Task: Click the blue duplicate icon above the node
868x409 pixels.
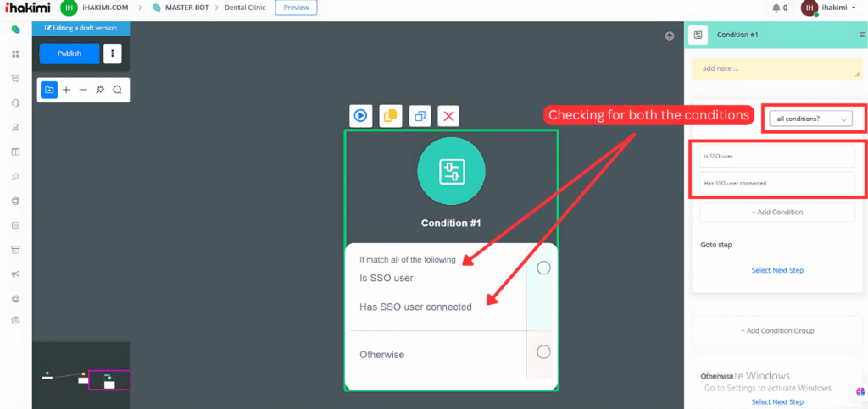Action: (x=420, y=116)
